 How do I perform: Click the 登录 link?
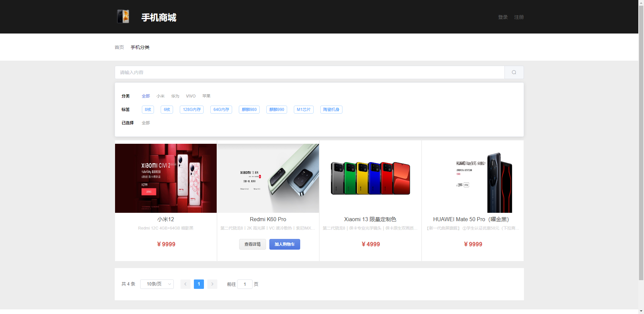503,17
